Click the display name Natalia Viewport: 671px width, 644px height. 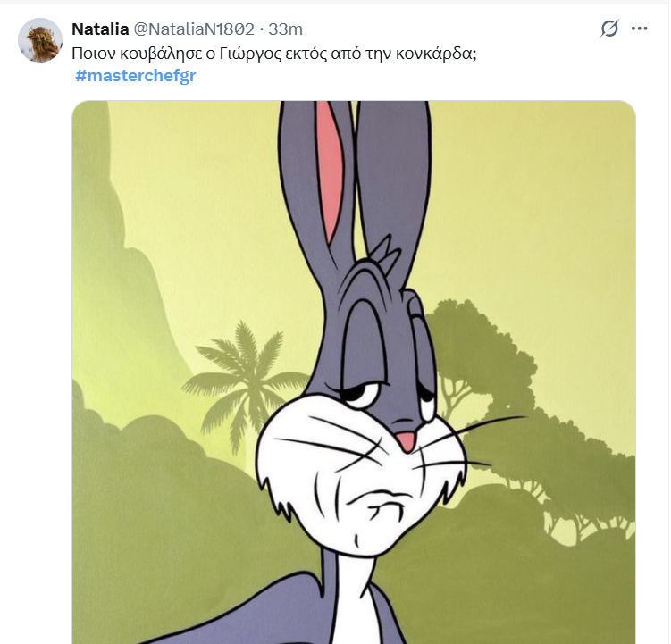tap(100, 29)
